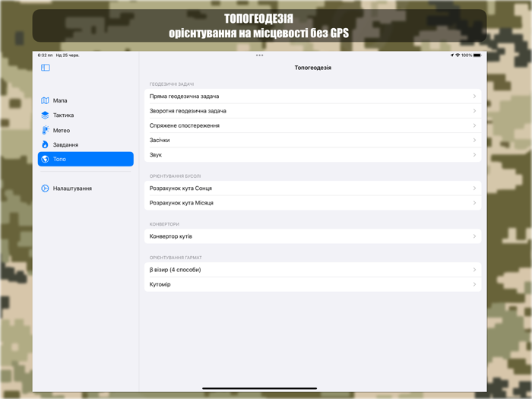Expand chevron for Зворотня геодезична задача

474,111
